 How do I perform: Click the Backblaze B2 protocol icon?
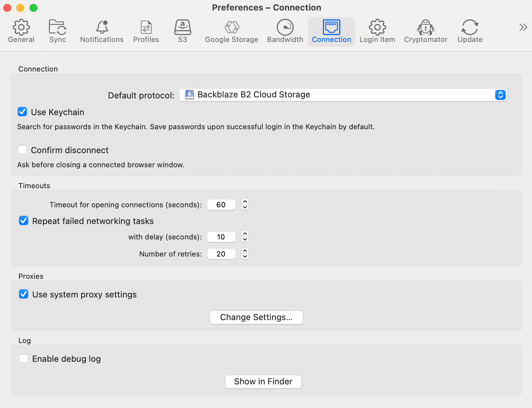190,95
